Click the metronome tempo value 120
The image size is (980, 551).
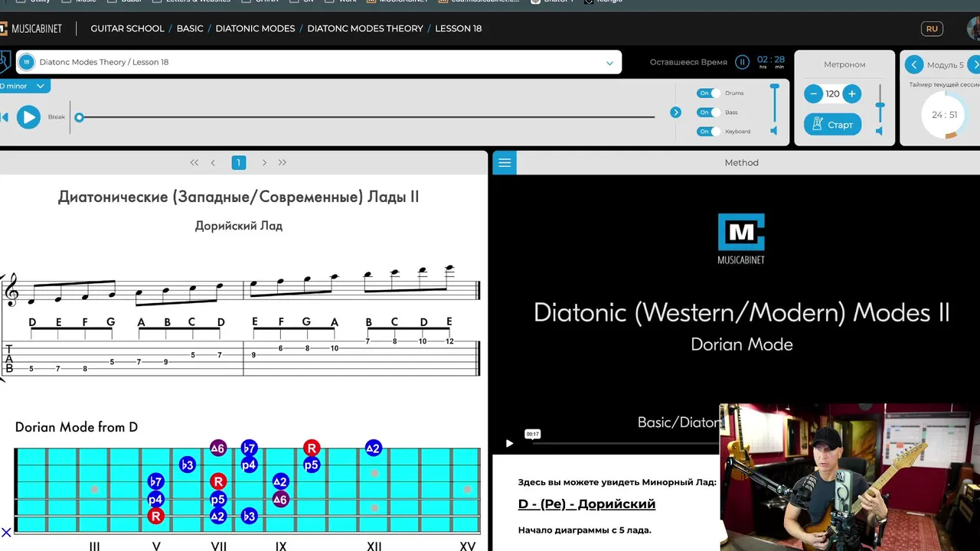(832, 93)
